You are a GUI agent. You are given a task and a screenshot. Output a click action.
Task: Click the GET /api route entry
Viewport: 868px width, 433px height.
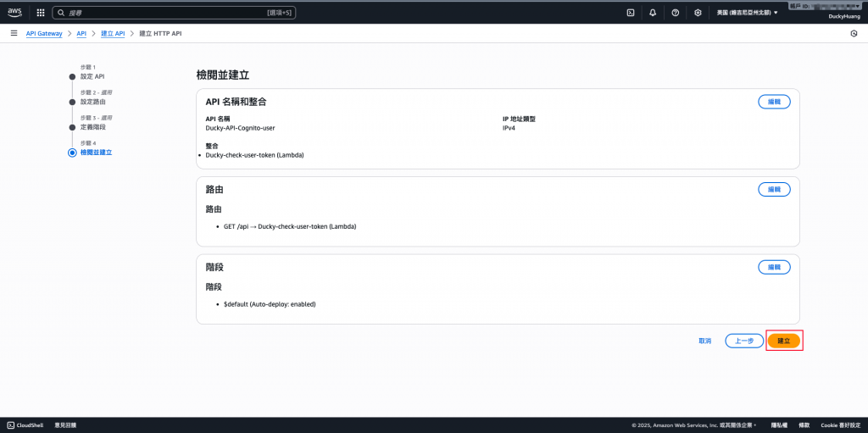point(290,227)
